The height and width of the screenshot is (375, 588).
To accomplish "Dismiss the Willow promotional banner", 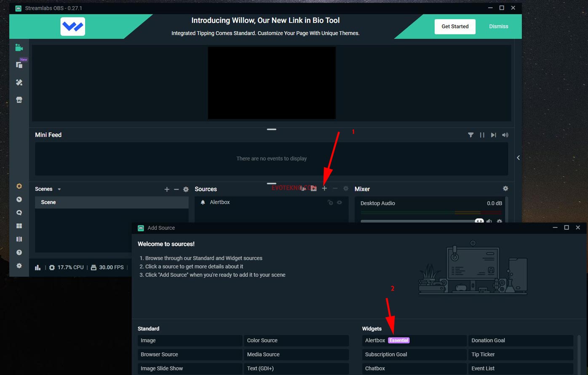I will point(499,27).
